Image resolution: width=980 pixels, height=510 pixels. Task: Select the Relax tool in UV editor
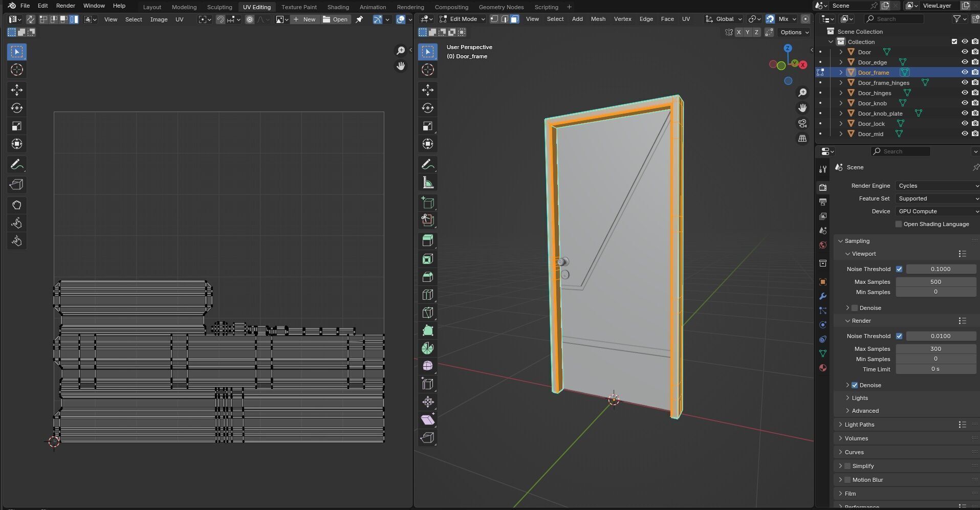pyautogui.click(x=17, y=223)
